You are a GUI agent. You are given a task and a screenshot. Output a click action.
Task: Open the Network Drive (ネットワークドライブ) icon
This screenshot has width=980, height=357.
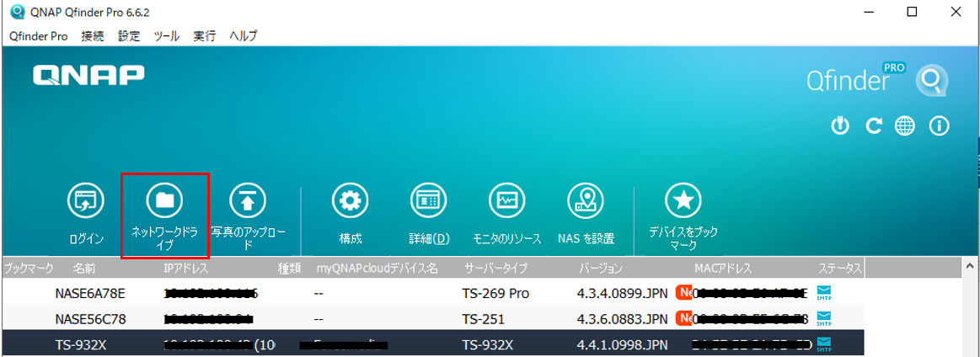[164, 200]
